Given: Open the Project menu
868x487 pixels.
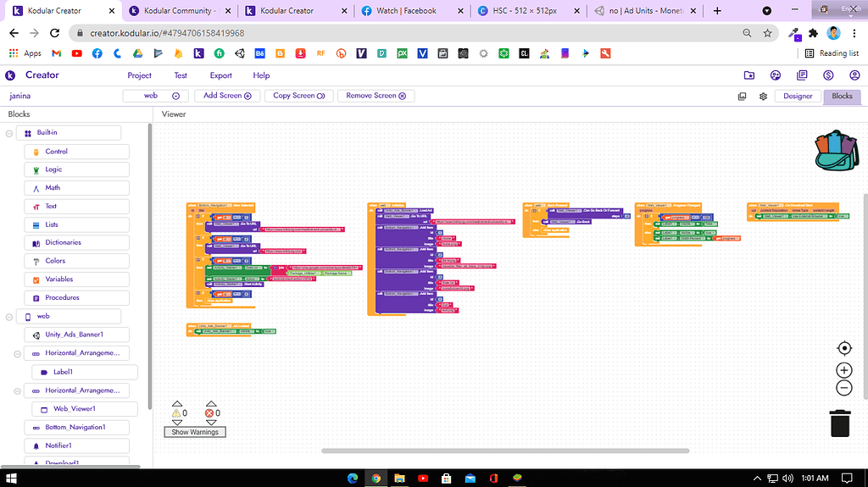Looking at the screenshot, I should pos(139,75).
